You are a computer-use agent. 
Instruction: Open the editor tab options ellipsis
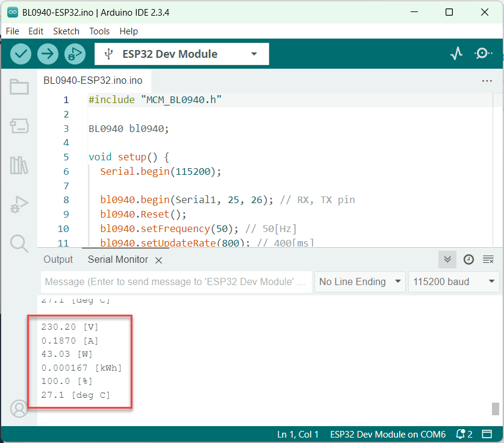pos(487,81)
